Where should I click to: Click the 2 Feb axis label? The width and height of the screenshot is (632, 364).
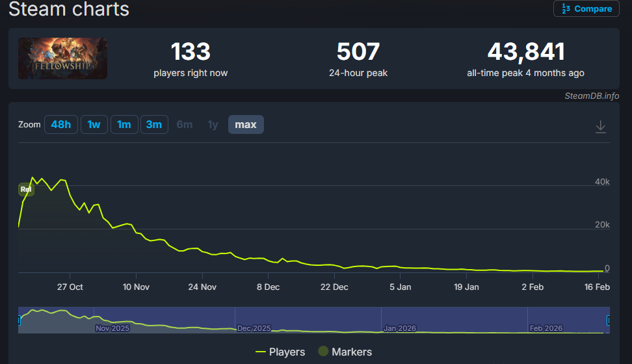click(533, 287)
